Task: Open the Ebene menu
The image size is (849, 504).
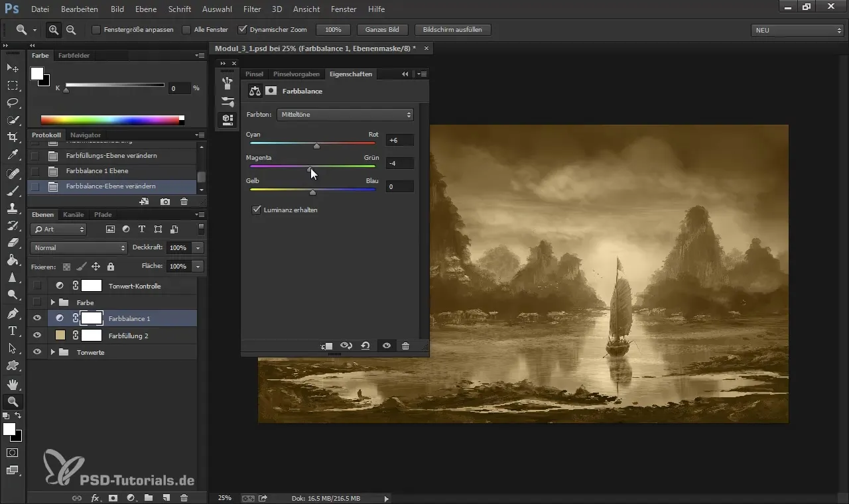Action: click(146, 9)
